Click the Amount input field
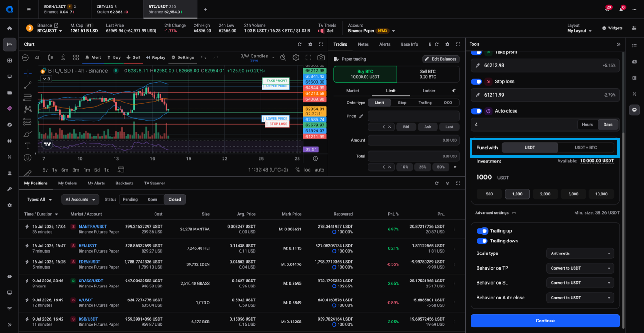Image resolution: width=644 pixels, height=333 pixels. click(x=414, y=140)
